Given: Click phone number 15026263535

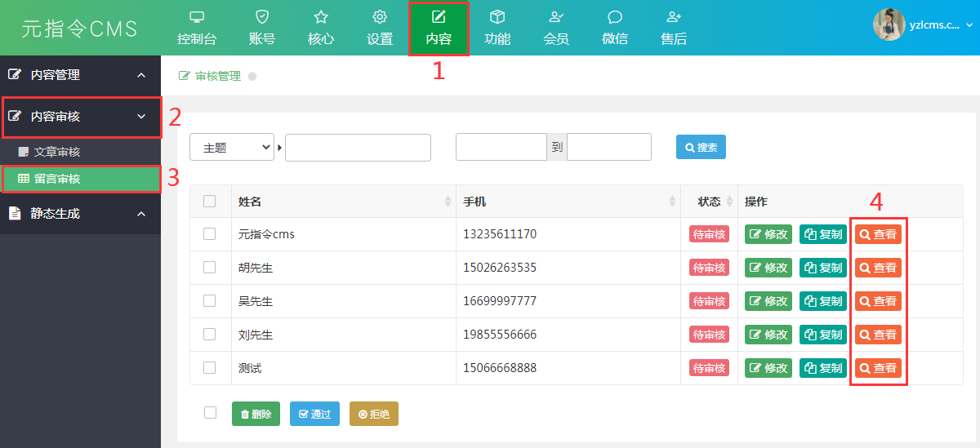Looking at the screenshot, I should click(x=500, y=268).
